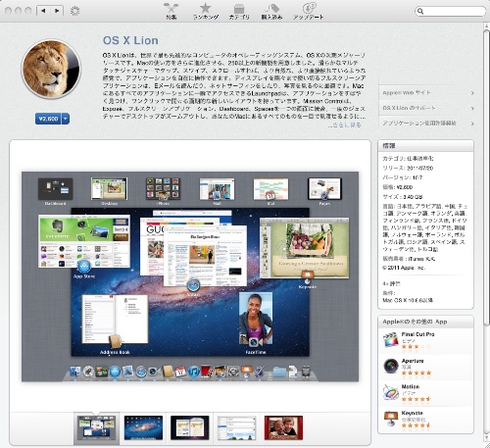Open the Purchased tab
The height and width of the screenshot is (448, 490).
271,11
